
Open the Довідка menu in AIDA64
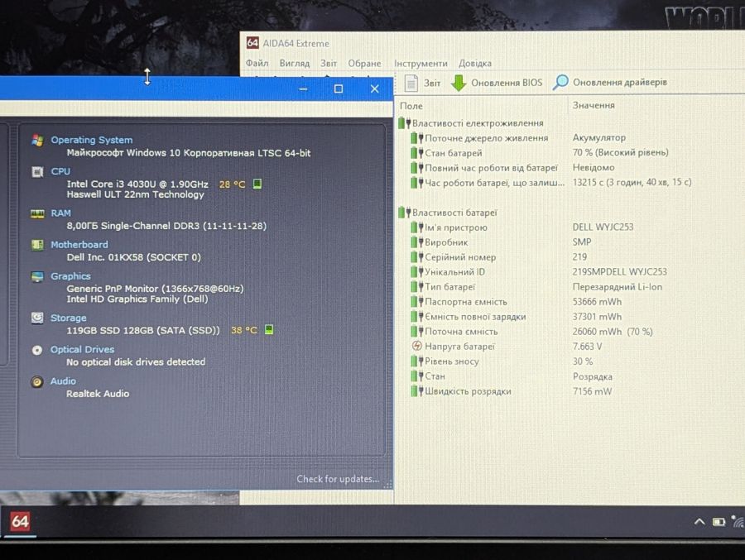(474, 63)
